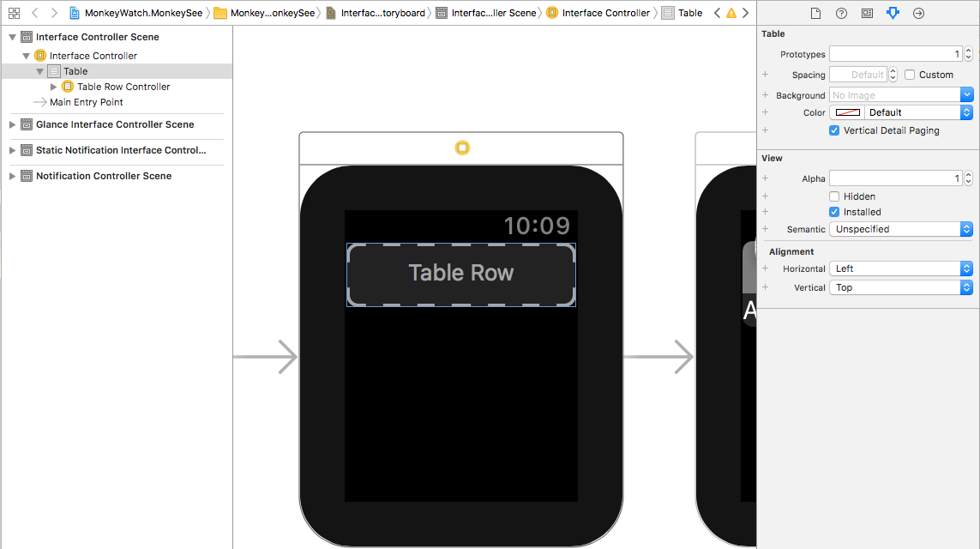Open the related items menu
The width and height of the screenshot is (980, 549).
pyautogui.click(x=12, y=13)
